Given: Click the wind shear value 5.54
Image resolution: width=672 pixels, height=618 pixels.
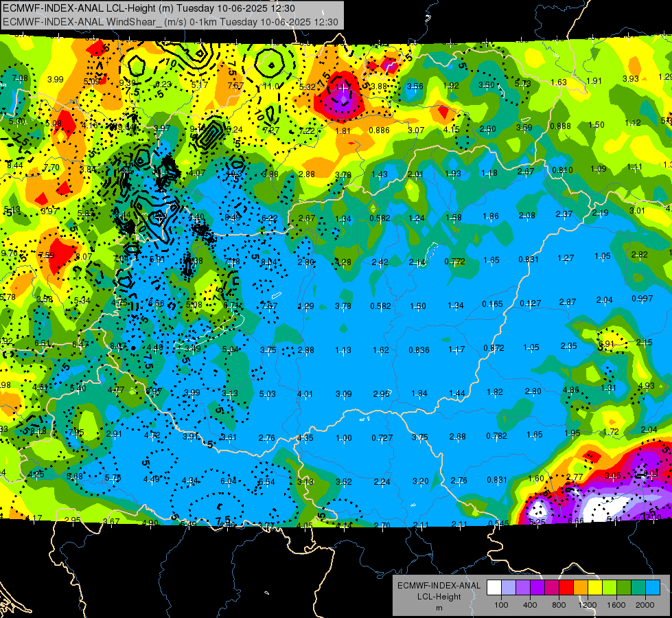Looking at the screenshot, I should click(266, 481).
